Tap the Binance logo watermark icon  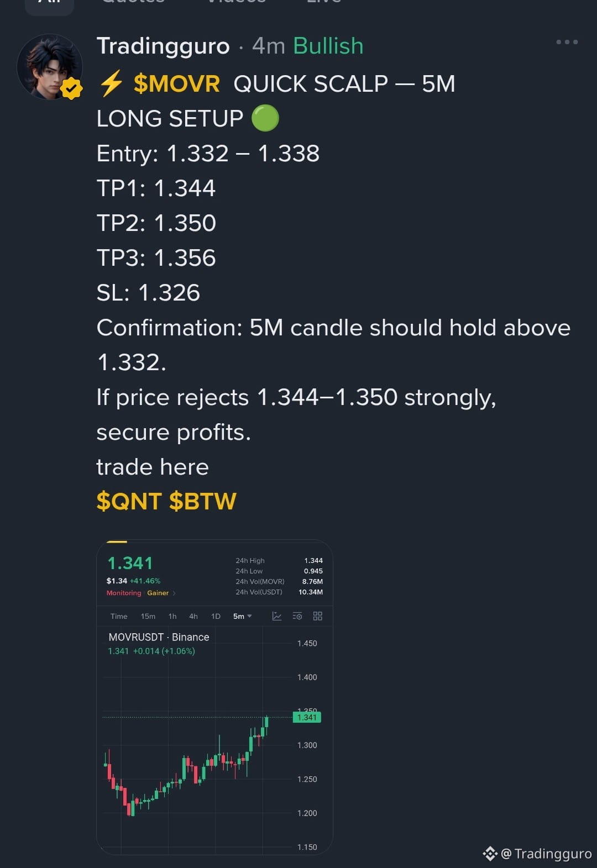click(490, 854)
